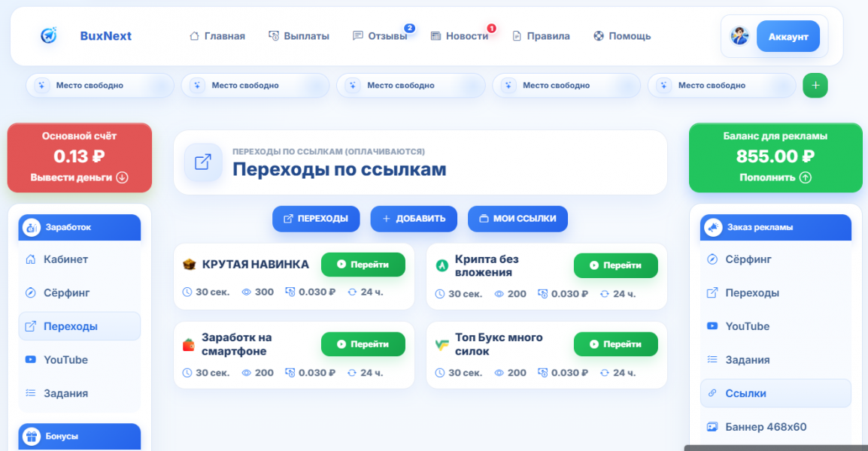Click the rocket icon in first Место свободно slot

point(41,85)
